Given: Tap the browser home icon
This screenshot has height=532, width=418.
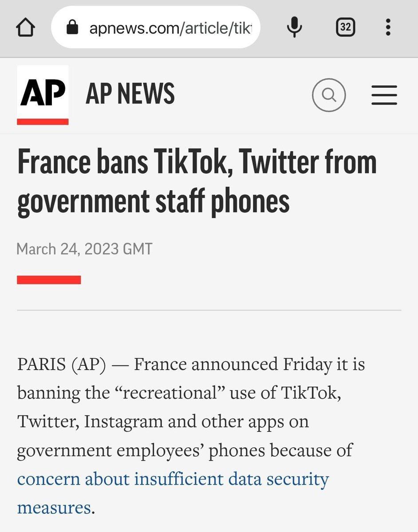Looking at the screenshot, I should tap(25, 28).
